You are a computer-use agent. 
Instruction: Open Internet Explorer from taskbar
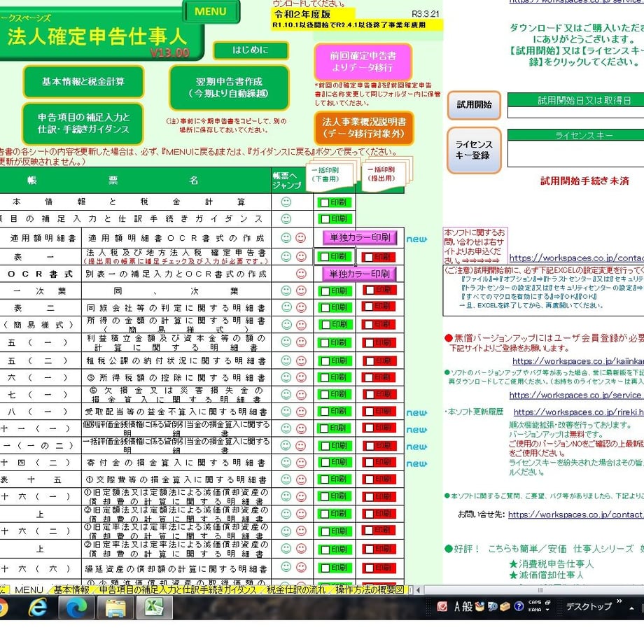37,607
